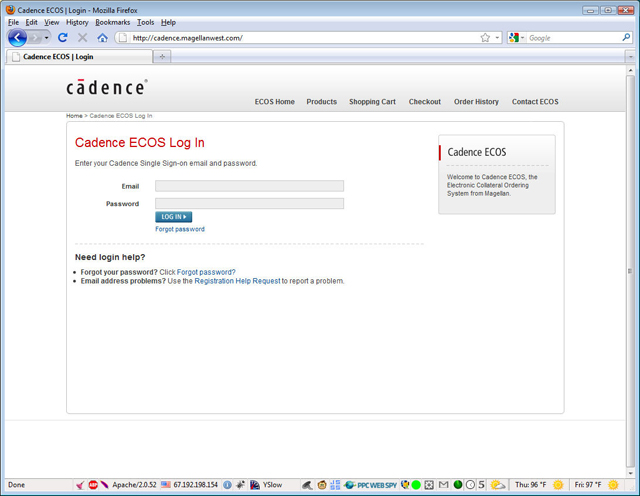The height and width of the screenshot is (496, 640).
Task: Click the dark green globe icon
Action: (458, 485)
